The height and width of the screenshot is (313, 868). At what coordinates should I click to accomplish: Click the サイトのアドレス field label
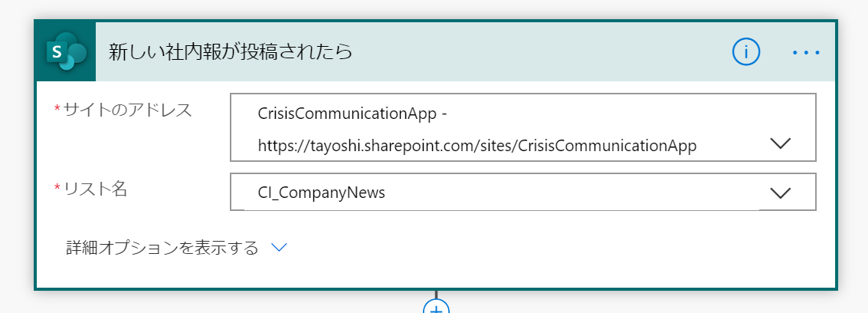[128, 110]
